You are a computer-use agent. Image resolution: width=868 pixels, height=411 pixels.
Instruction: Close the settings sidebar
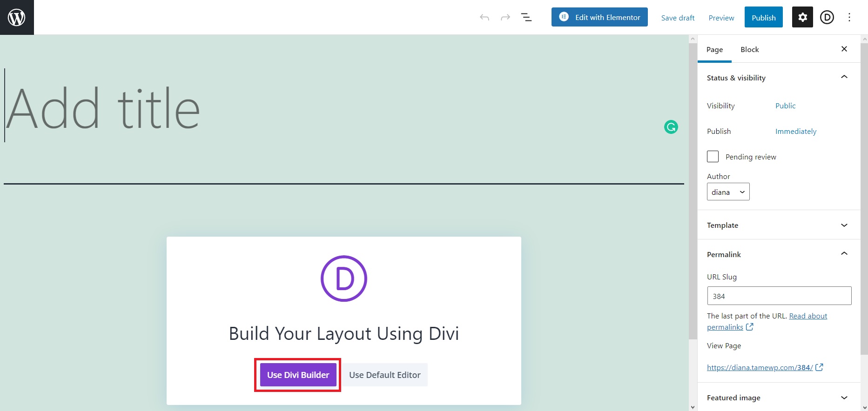[x=844, y=49]
